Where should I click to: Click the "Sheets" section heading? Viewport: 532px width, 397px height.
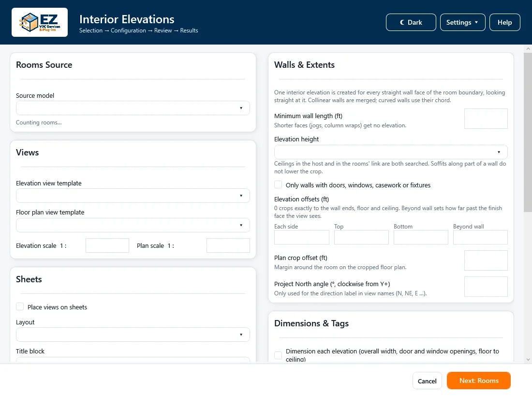tap(29, 279)
